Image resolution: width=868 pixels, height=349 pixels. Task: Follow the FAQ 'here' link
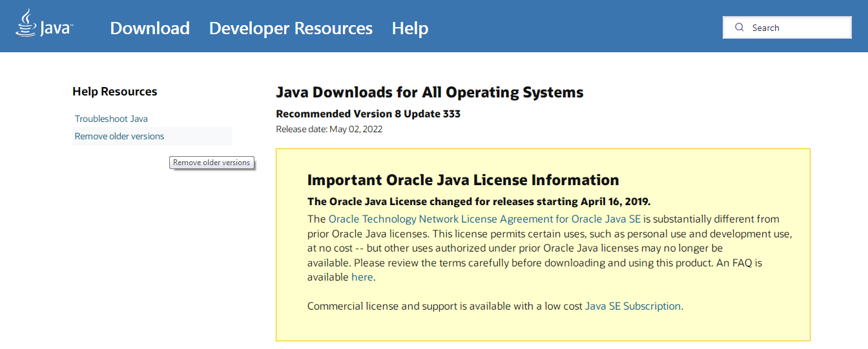coord(362,277)
